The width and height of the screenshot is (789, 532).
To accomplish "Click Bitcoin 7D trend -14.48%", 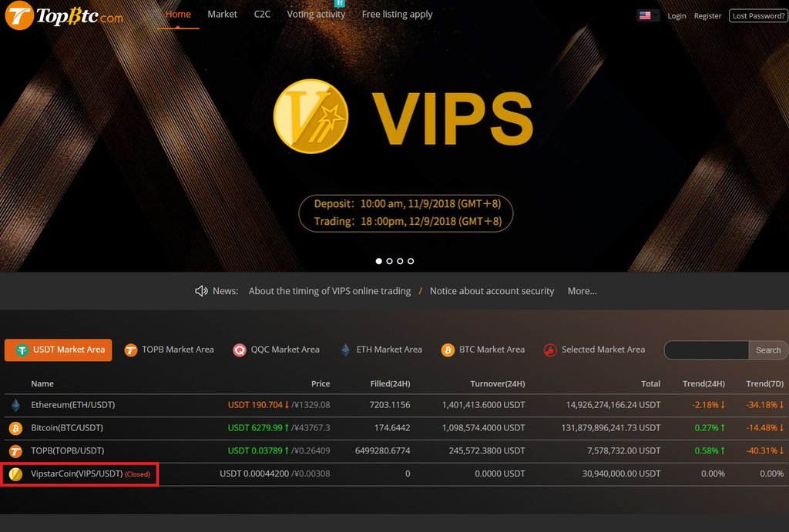I will point(765,428).
